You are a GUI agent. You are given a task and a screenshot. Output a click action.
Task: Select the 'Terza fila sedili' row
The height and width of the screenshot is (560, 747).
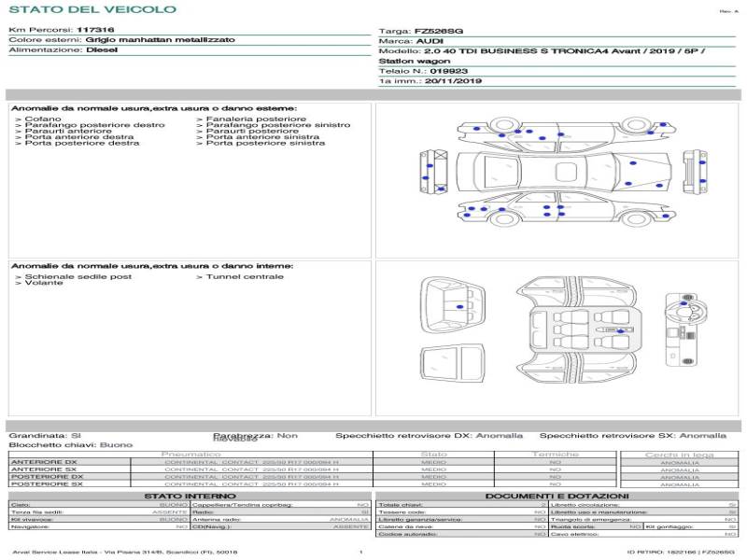pyautogui.click(x=99, y=511)
